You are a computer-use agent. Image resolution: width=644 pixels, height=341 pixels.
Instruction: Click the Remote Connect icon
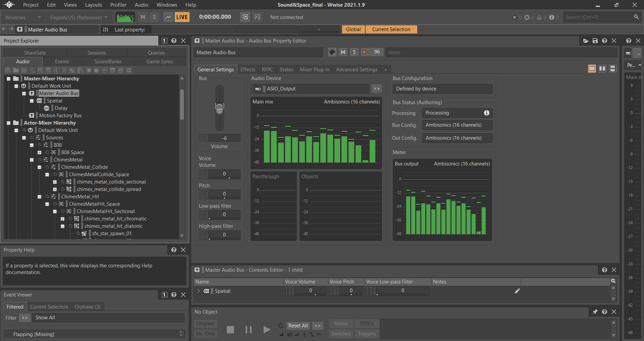245,17
